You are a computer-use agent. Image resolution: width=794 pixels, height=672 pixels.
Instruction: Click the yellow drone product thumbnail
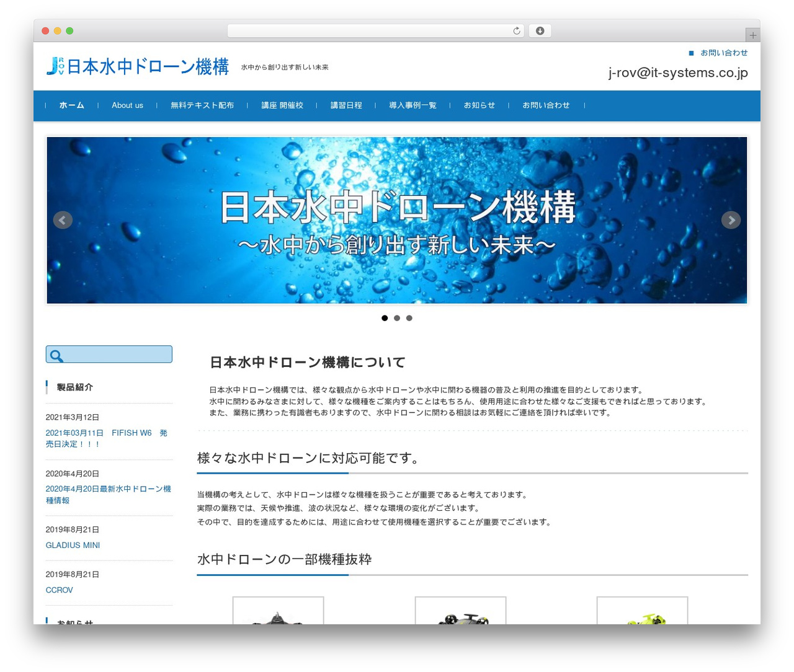(x=642, y=611)
